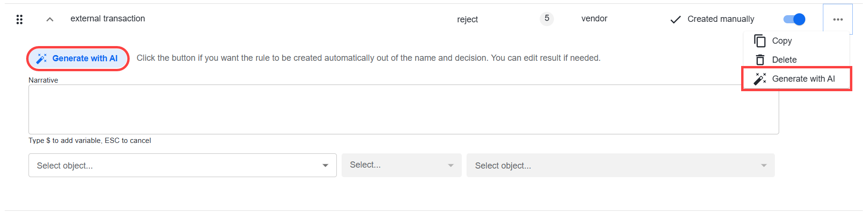868x217 pixels.
Task: Click the Copy icon in context menu
Action: point(760,41)
